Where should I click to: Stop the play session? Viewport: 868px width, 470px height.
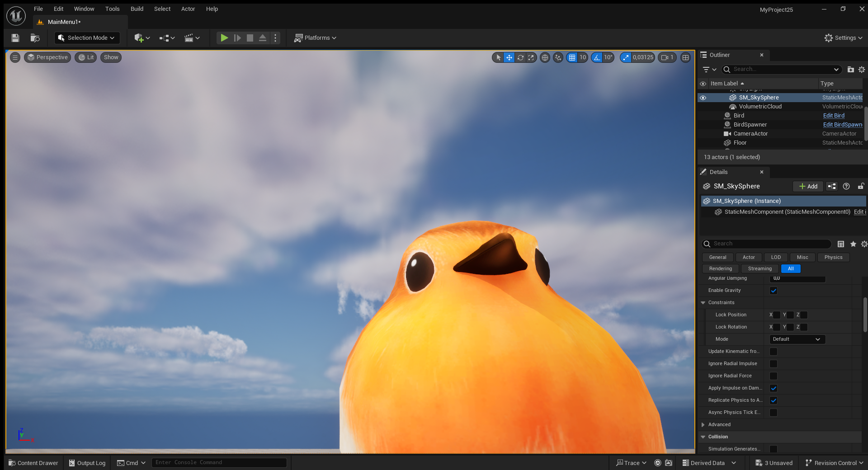250,38
